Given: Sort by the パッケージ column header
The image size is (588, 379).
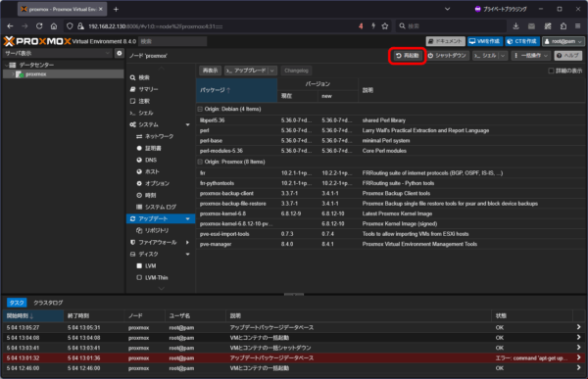Looking at the screenshot, I should click(x=236, y=90).
